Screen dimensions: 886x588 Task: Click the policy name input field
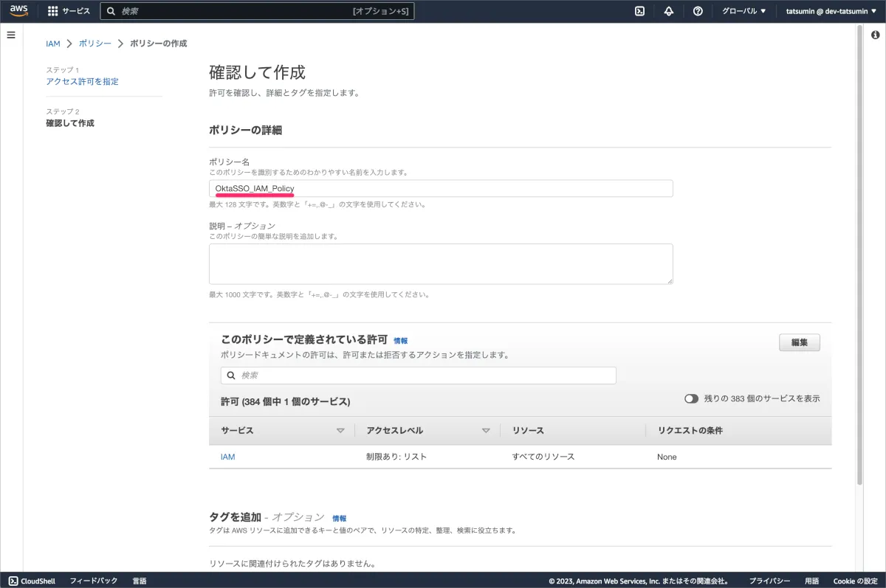coord(441,189)
